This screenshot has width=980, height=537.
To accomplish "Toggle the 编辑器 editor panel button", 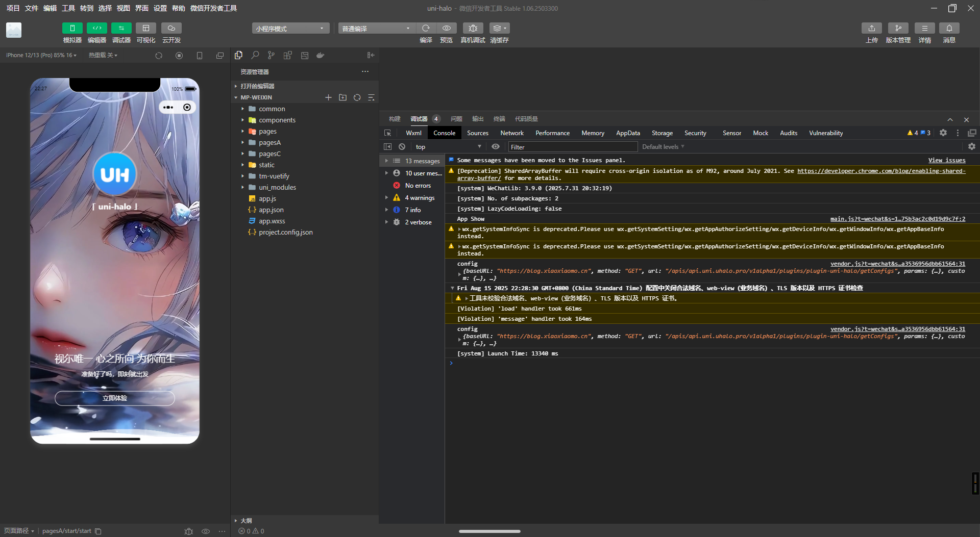I will coord(96,28).
